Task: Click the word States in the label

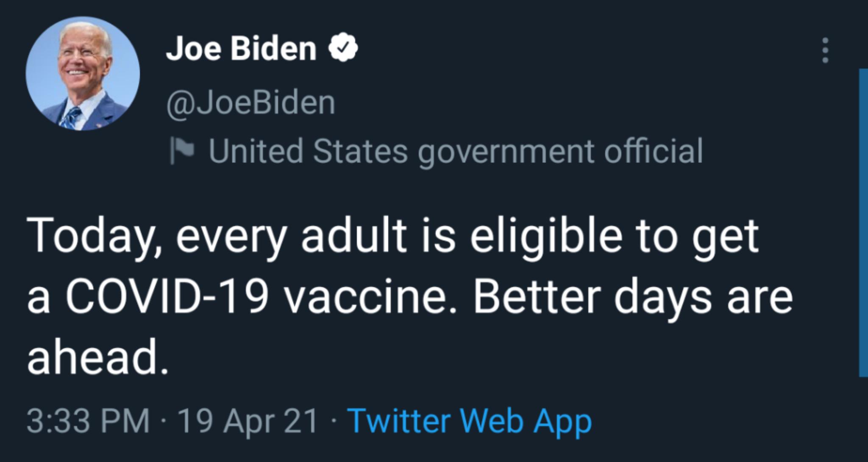Action: 360,151
